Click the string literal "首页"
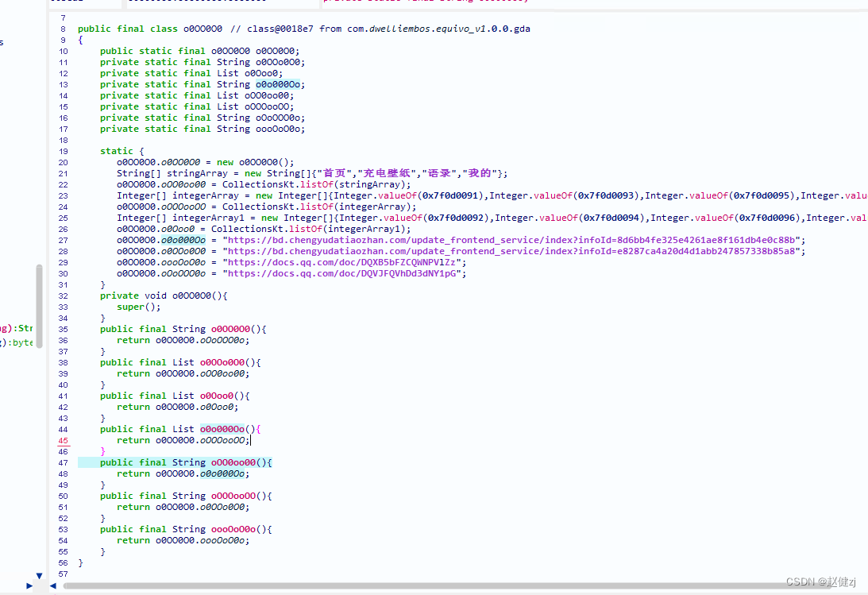Screen dimensions: 868x595 (334, 173)
